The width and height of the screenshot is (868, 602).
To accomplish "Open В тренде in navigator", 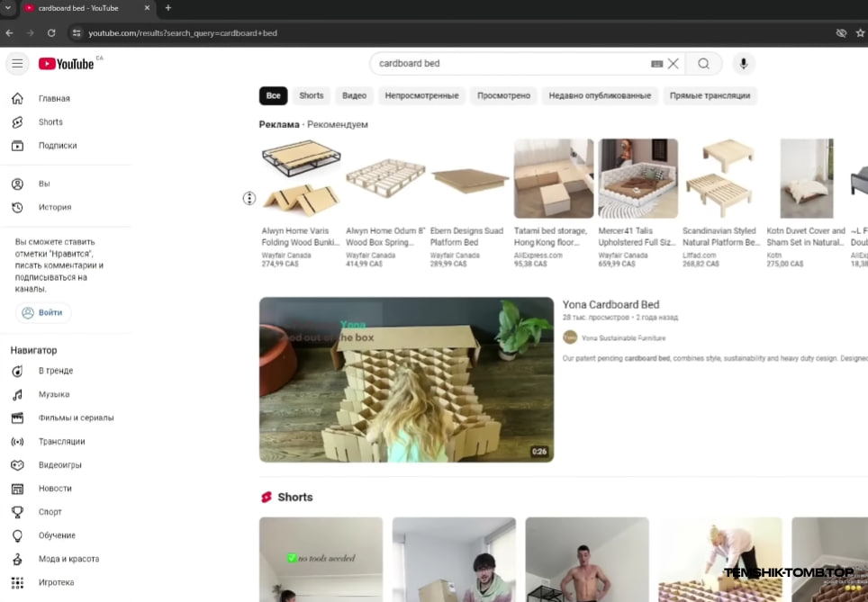I will [66, 371].
